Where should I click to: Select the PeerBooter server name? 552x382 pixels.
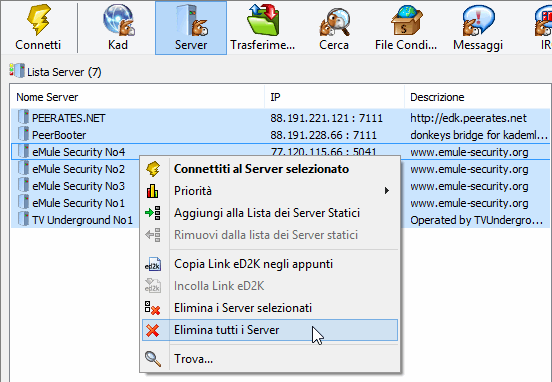click(x=59, y=135)
